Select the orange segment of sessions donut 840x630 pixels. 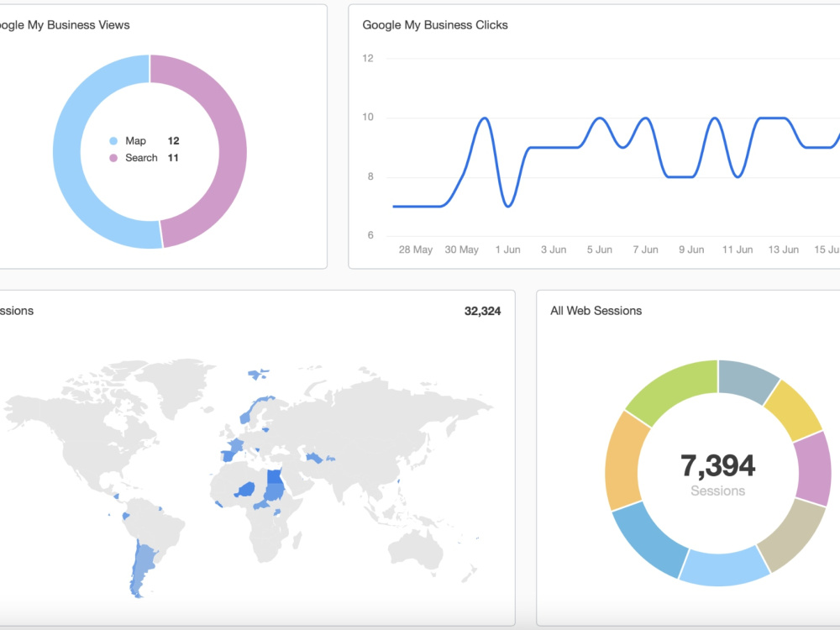click(623, 463)
